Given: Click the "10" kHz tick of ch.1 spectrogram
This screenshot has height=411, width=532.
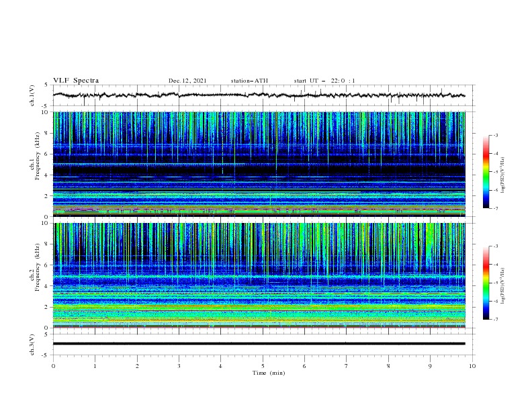Looking at the screenshot, I should 45,112.
